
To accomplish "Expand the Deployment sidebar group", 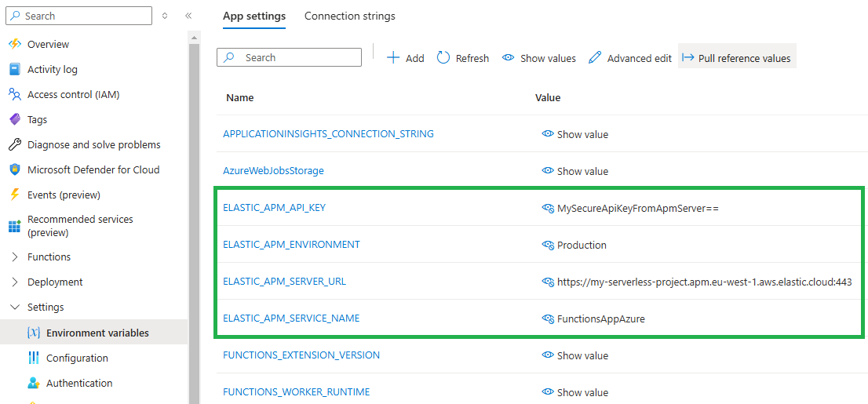I will (x=15, y=282).
